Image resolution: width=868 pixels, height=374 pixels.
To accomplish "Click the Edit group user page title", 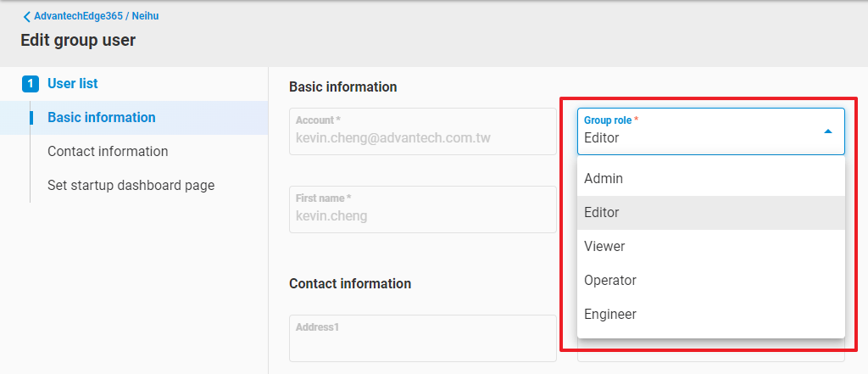I will (78, 40).
